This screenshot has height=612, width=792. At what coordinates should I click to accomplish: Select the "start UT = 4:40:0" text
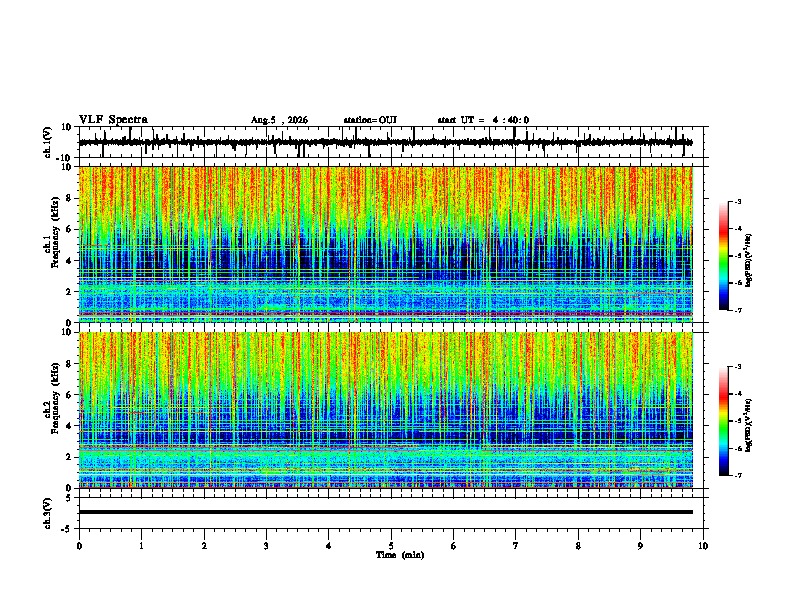point(483,120)
